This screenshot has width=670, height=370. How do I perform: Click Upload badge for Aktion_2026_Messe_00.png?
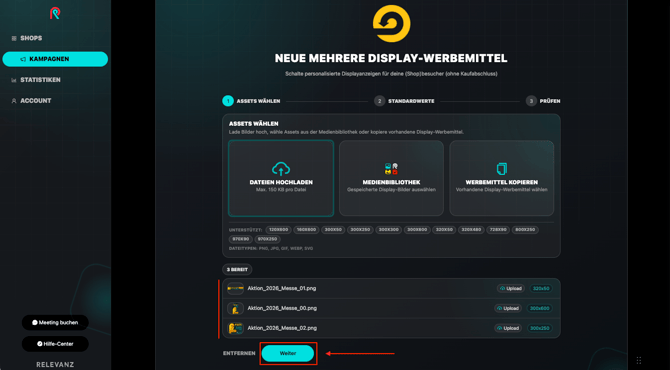coord(508,308)
